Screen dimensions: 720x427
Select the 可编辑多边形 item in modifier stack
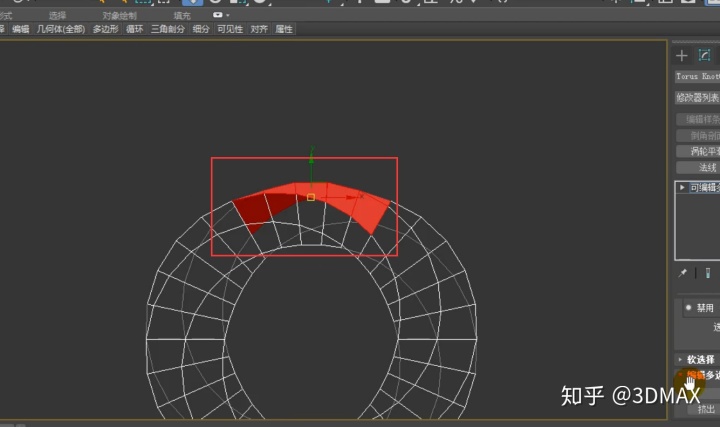tap(705, 188)
